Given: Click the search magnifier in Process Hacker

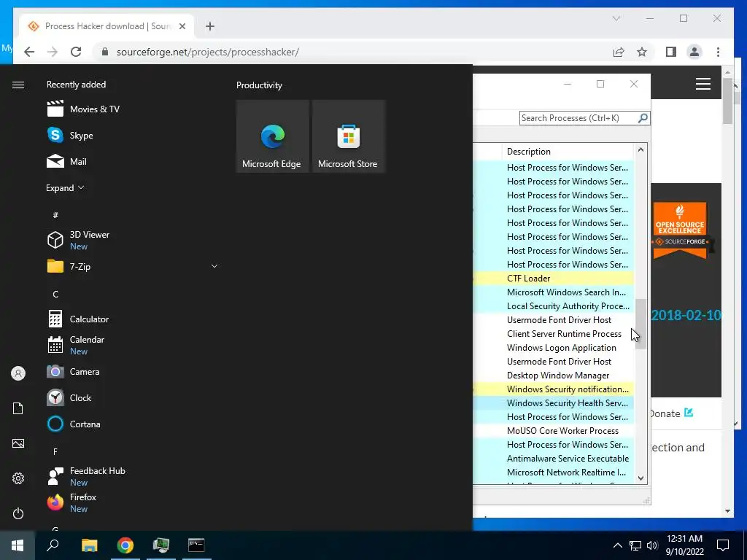Looking at the screenshot, I should pyautogui.click(x=643, y=117).
